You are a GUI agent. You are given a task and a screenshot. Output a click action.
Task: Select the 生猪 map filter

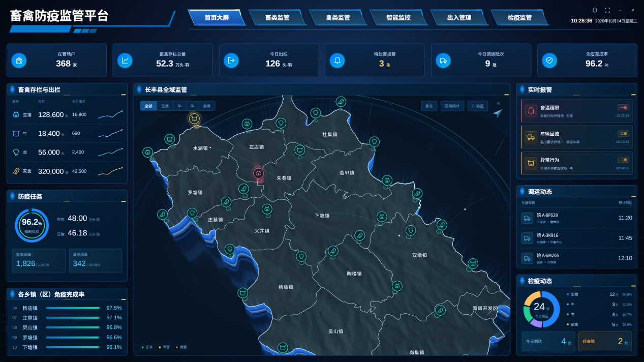tap(165, 106)
